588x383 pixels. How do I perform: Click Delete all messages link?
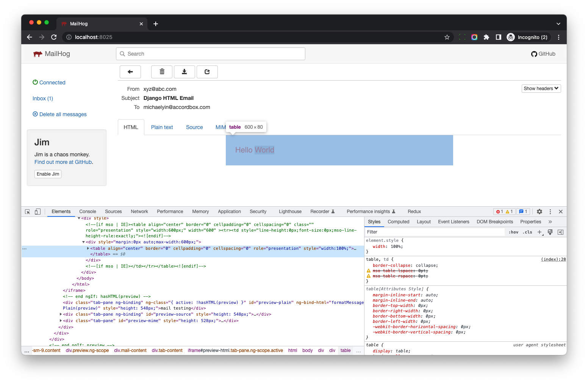tap(63, 114)
